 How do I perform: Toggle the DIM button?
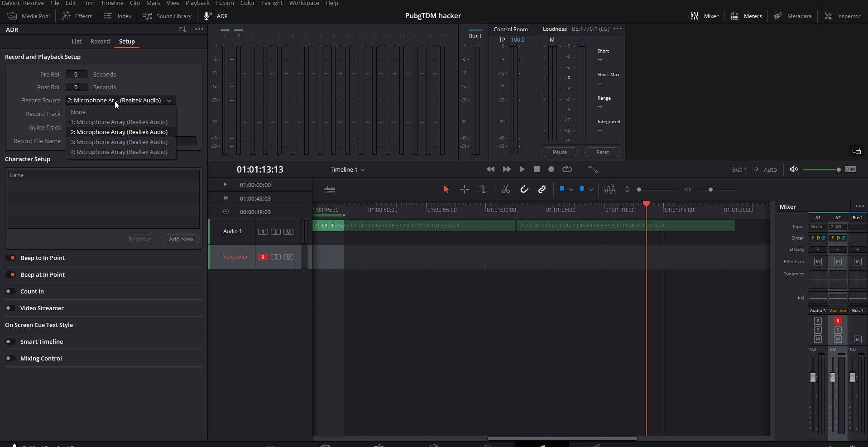[x=850, y=169]
